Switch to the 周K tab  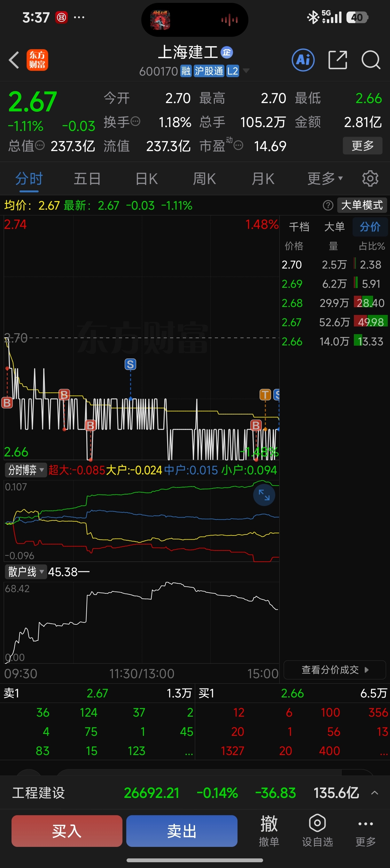[204, 178]
